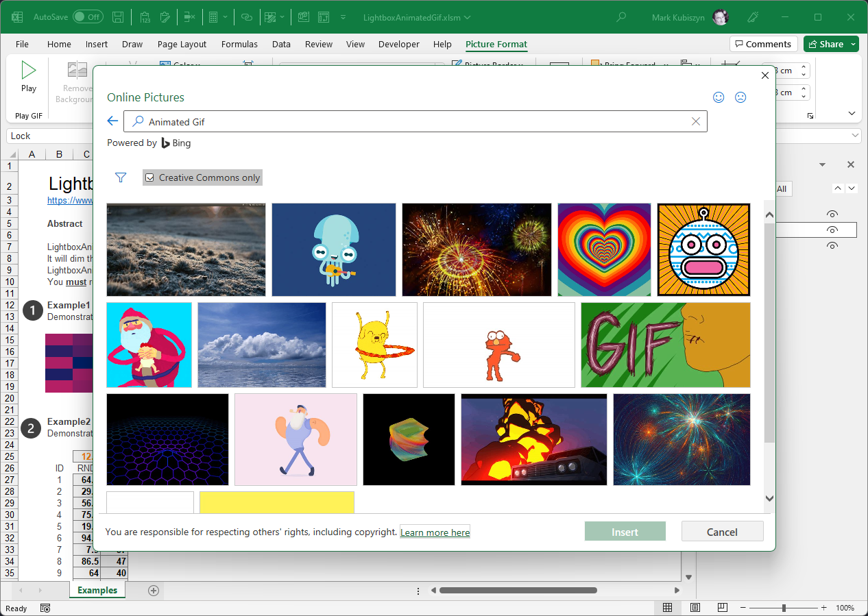The width and height of the screenshot is (868, 616).
Task: Click the Play GIF button
Action: click(x=28, y=77)
